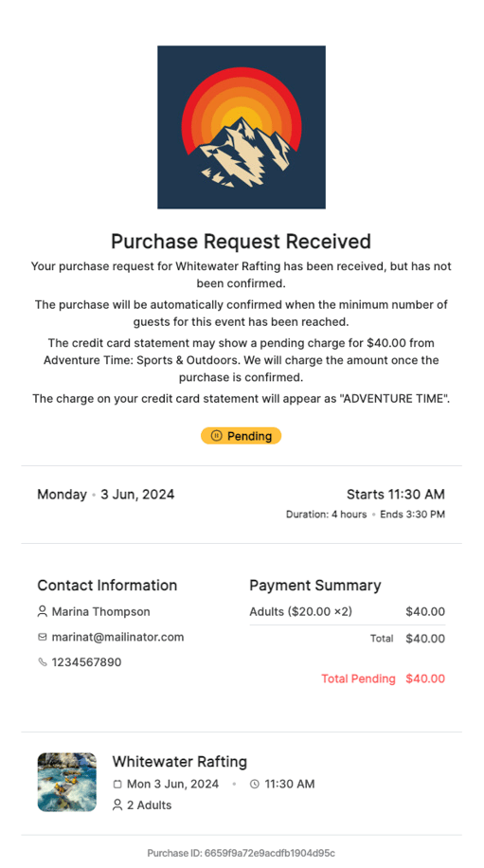Screen dimensions: 484x868
Task: Select the marinat@mailinator.com email link
Action: tap(117, 637)
